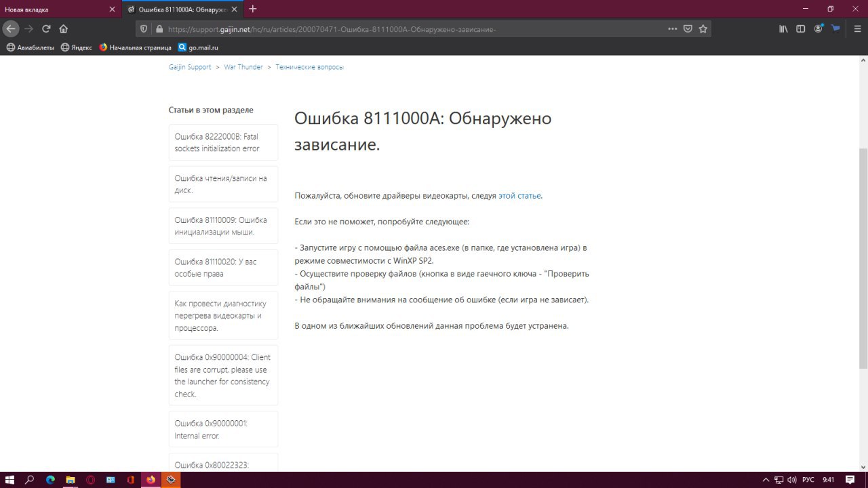Go back using the browser back arrow

pyautogui.click(x=11, y=28)
